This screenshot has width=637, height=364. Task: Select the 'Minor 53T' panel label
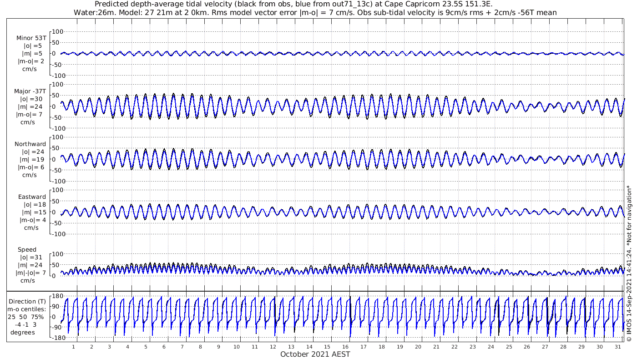point(31,38)
